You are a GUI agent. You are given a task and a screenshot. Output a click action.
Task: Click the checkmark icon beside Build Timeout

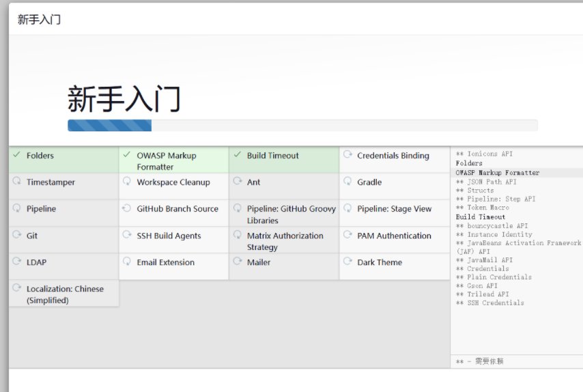coord(237,154)
